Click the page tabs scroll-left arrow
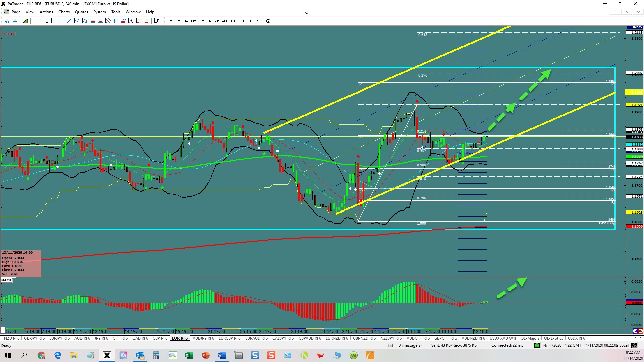Image resolution: width=644 pixels, height=362 pixels. tap(635, 338)
